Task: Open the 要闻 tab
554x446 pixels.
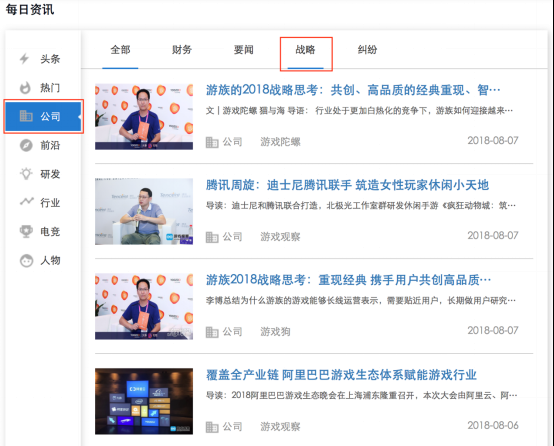Action: tap(243, 49)
